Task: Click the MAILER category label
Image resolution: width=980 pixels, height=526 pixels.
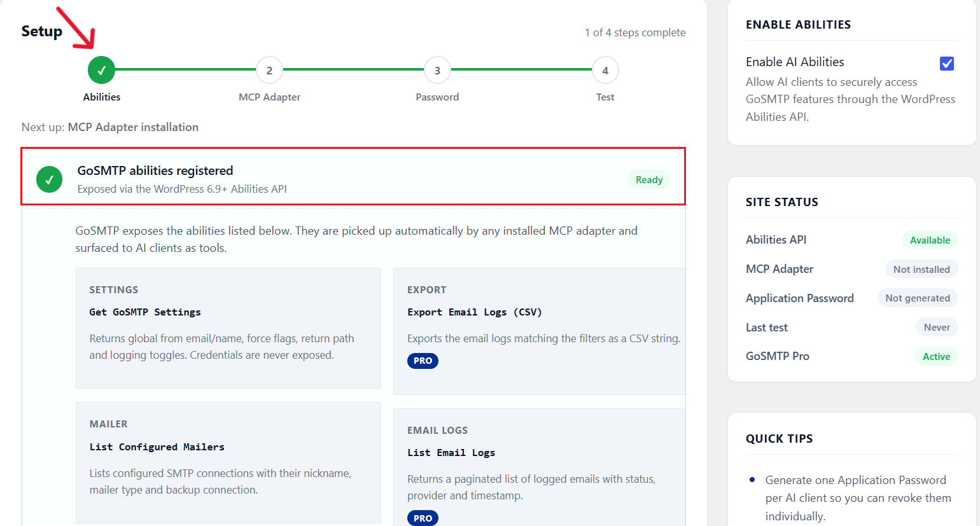Action: pyautogui.click(x=108, y=424)
